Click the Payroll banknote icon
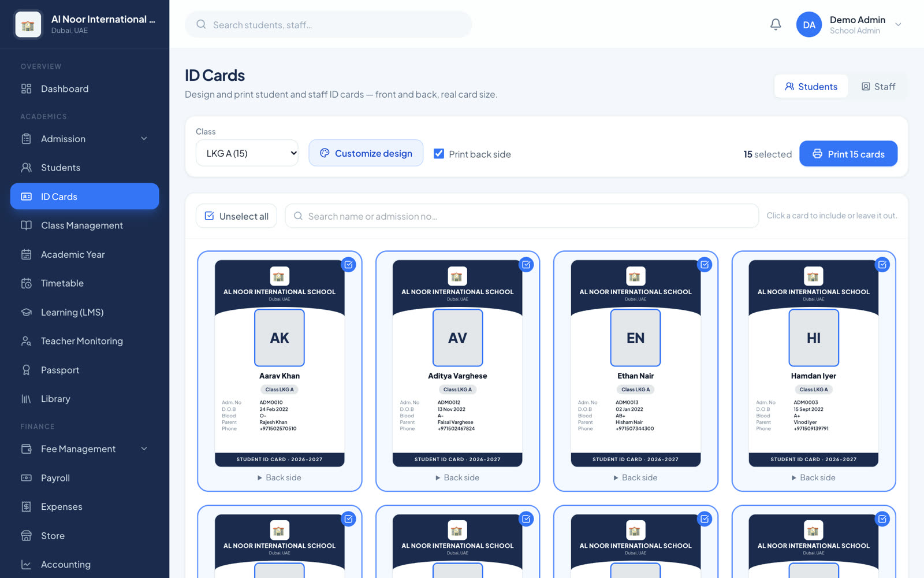Screen dimensions: 924x578 [x=27, y=478]
